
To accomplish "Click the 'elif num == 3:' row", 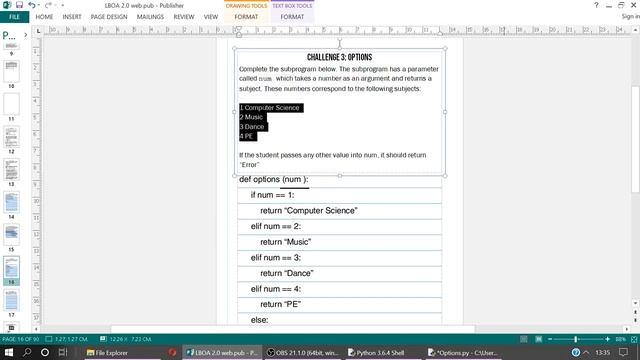I will pos(340,258).
